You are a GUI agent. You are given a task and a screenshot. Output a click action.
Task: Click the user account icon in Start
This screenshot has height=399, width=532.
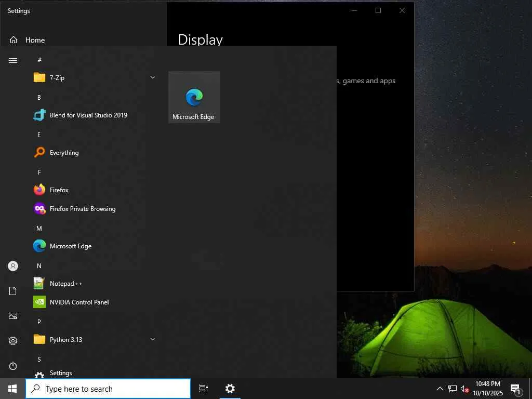click(13, 266)
